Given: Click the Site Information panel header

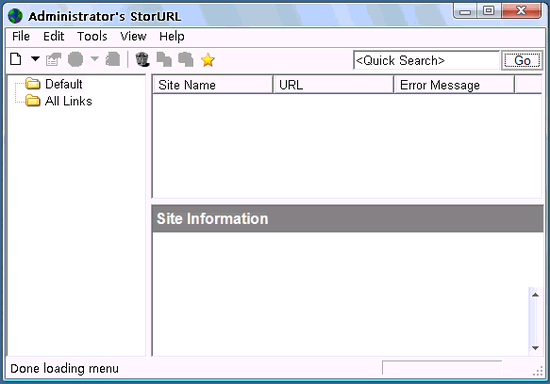Looking at the screenshot, I should [348, 218].
